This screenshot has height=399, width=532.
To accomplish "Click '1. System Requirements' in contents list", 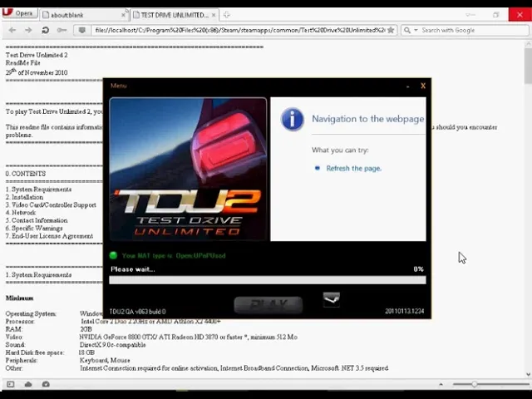I will click(38, 190).
